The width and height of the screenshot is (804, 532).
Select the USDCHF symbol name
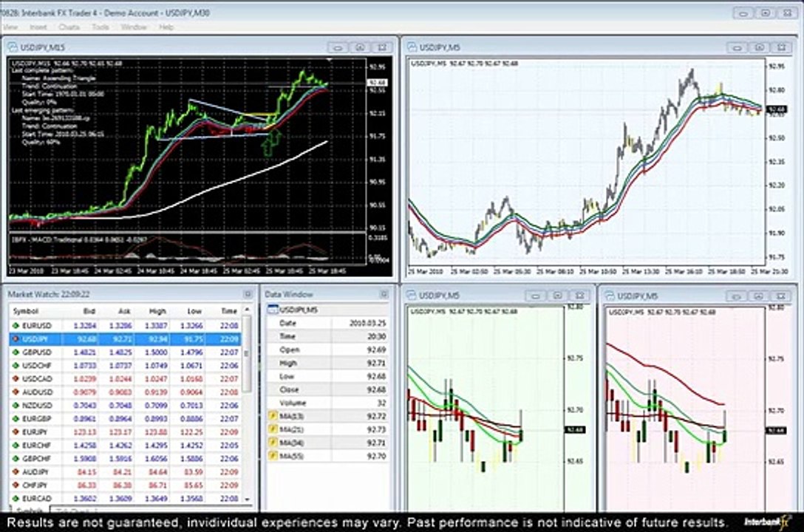coord(37,366)
